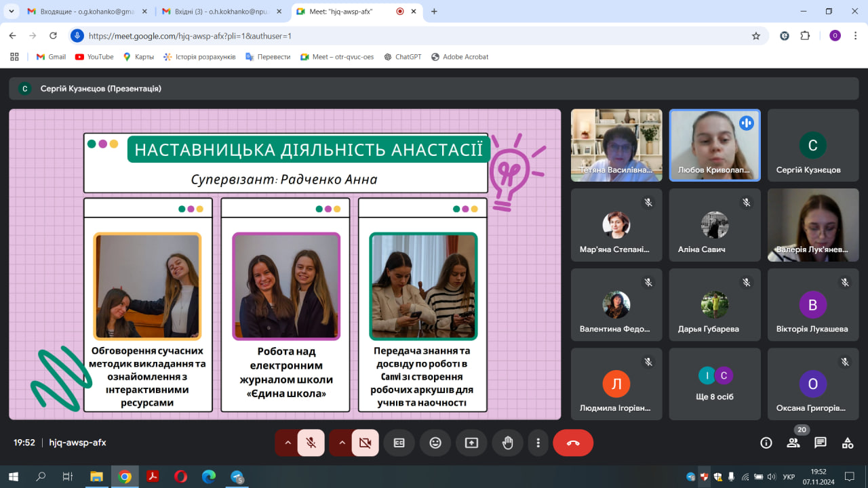
Task: Open Windows notification center icon
Action: 849,476
